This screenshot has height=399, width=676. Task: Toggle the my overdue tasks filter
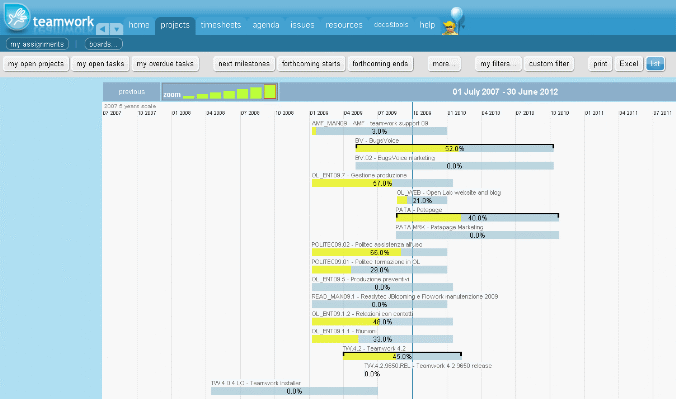[165, 64]
